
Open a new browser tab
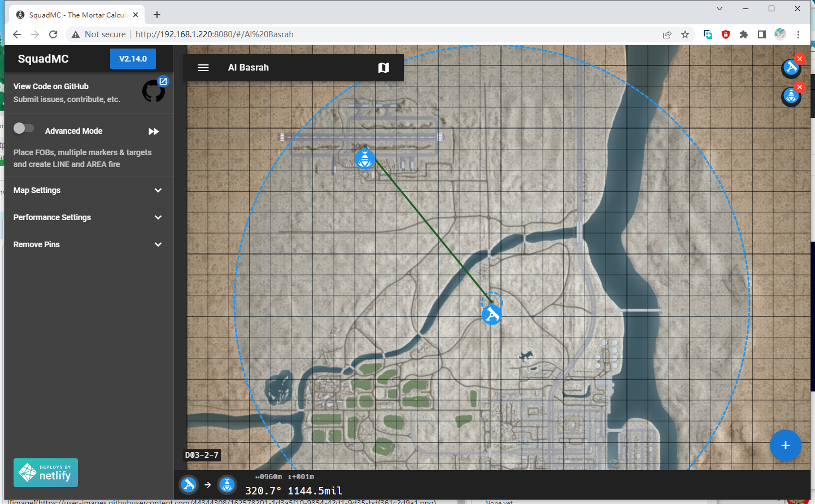[157, 15]
